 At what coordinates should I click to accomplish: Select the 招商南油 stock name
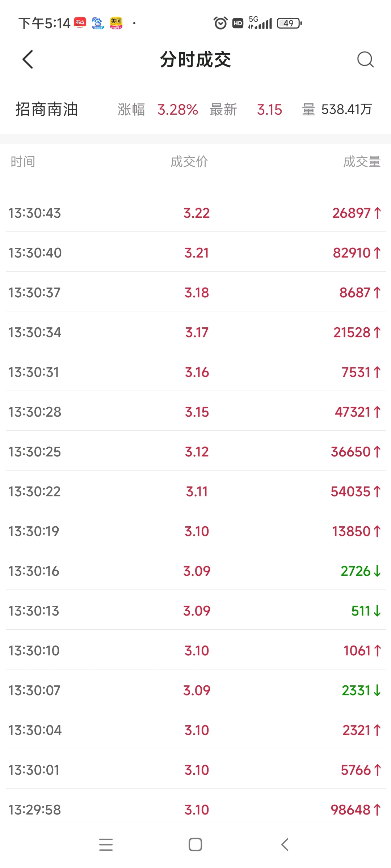tap(47, 109)
